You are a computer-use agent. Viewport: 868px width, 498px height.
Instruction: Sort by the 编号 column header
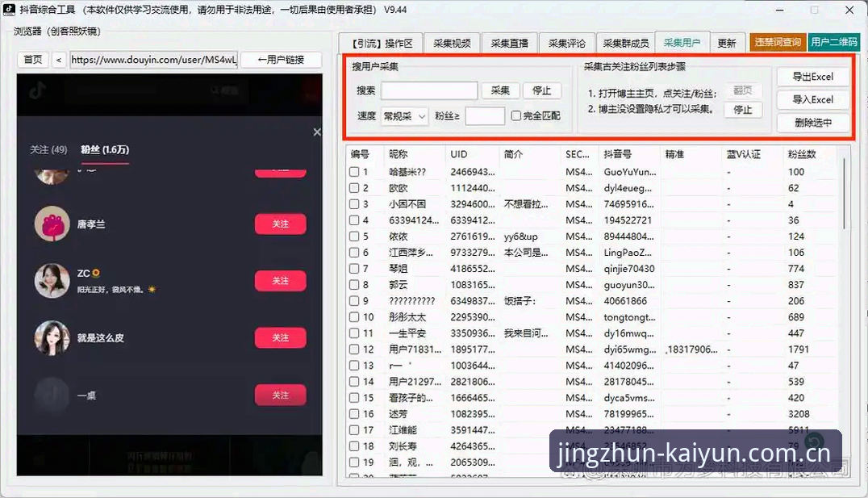point(365,154)
